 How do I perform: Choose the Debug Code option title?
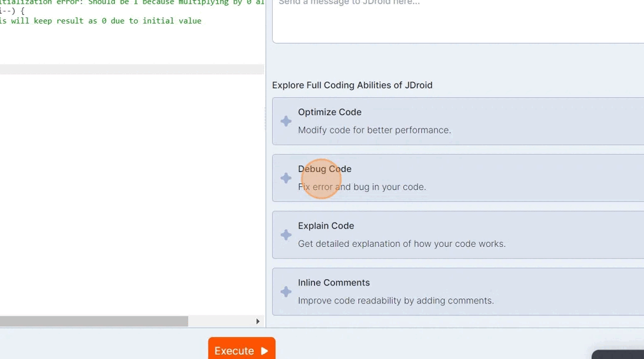324,169
